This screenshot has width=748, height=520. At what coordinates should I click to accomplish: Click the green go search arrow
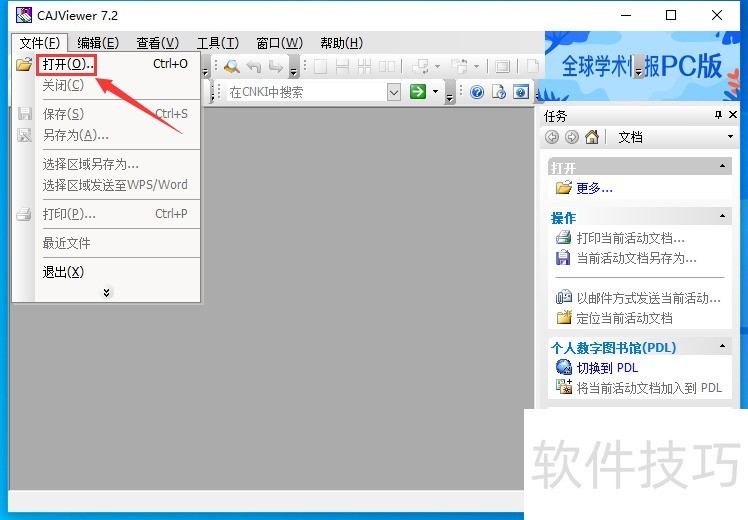click(417, 91)
